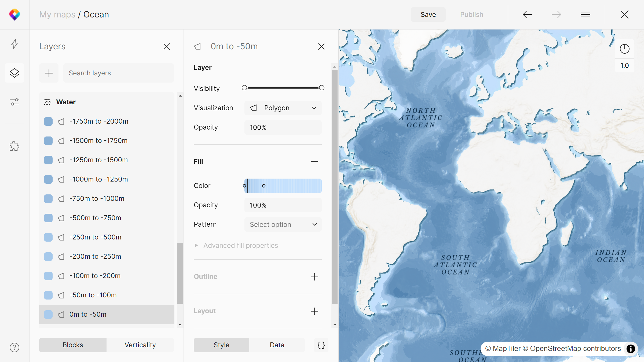This screenshot has width=644, height=362.
Task: Add a new layer with plus icon
Action: (x=49, y=73)
